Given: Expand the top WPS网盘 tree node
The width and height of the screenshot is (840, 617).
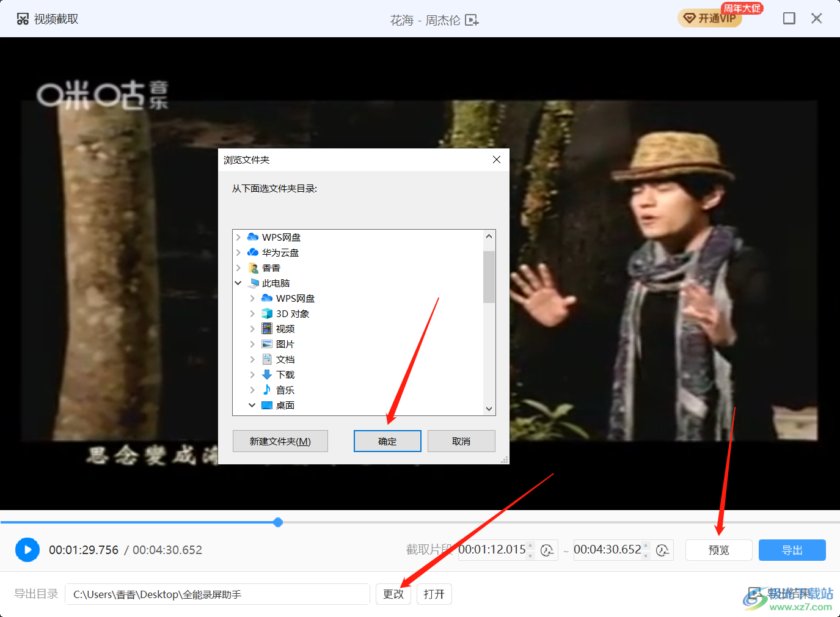Looking at the screenshot, I should (x=238, y=237).
